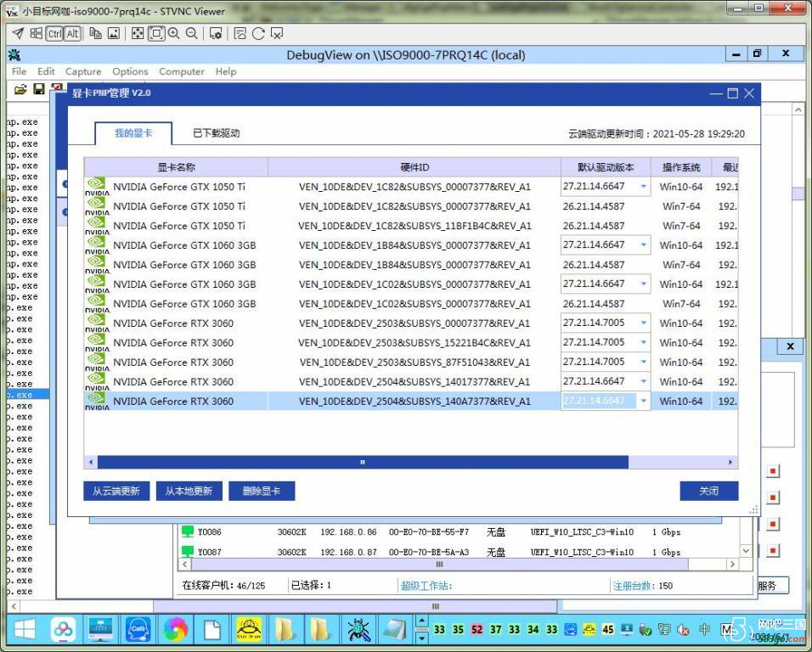
Task: Click the 硬件ID column header
Action: pos(414,167)
